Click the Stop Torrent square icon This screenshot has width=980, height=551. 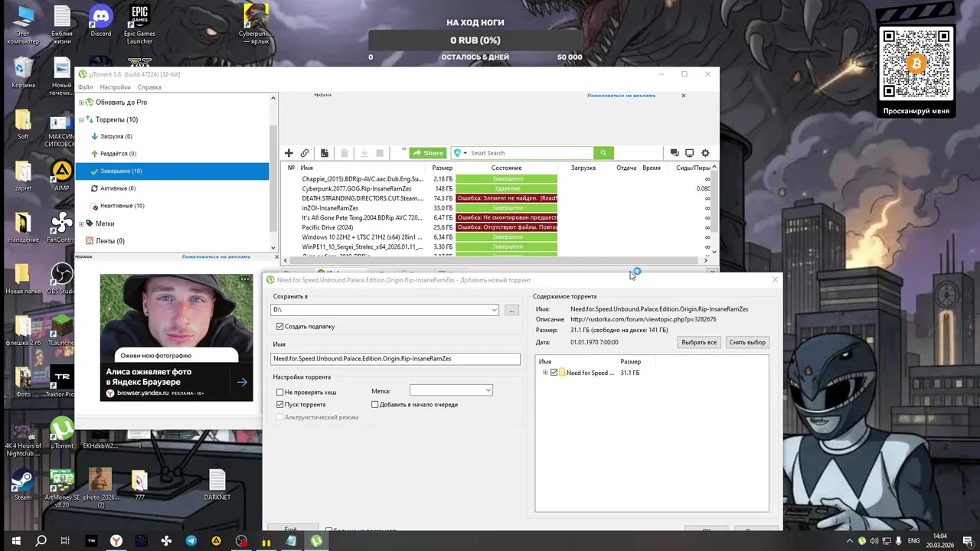(380, 153)
